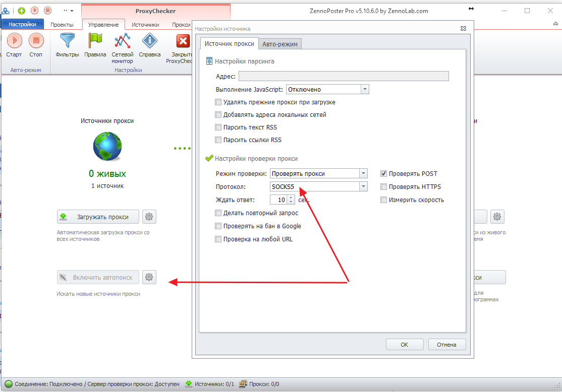Screen dimensions: 562x392
Task: Close the Настройки источника dialog
Action: (463, 29)
